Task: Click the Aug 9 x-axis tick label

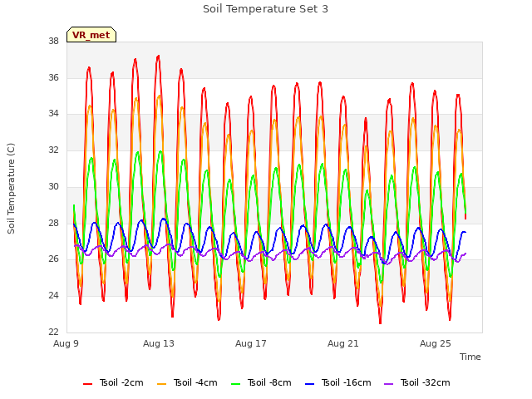Action: click(x=66, y=343)
